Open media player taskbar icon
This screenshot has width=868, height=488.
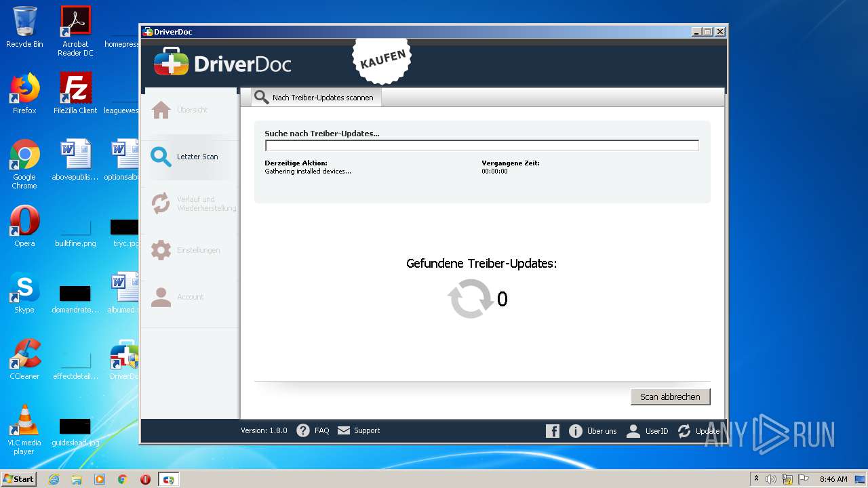pos(100,479)
